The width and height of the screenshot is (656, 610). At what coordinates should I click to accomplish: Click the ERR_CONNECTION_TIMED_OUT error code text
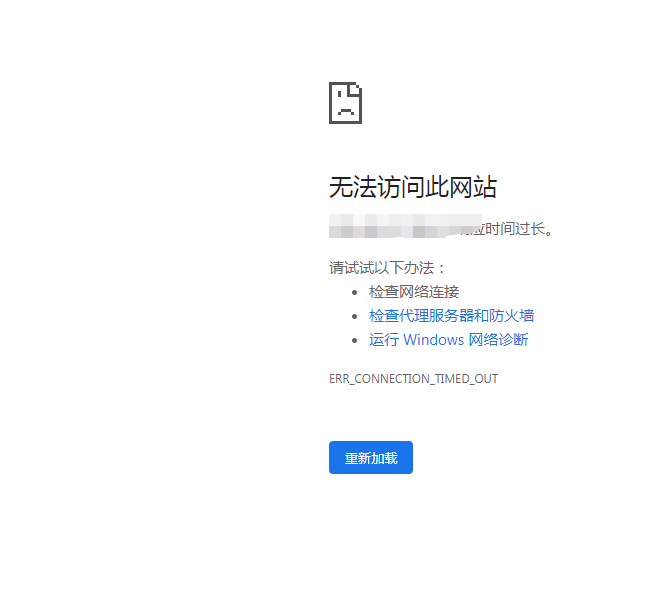tap(413, 379)
